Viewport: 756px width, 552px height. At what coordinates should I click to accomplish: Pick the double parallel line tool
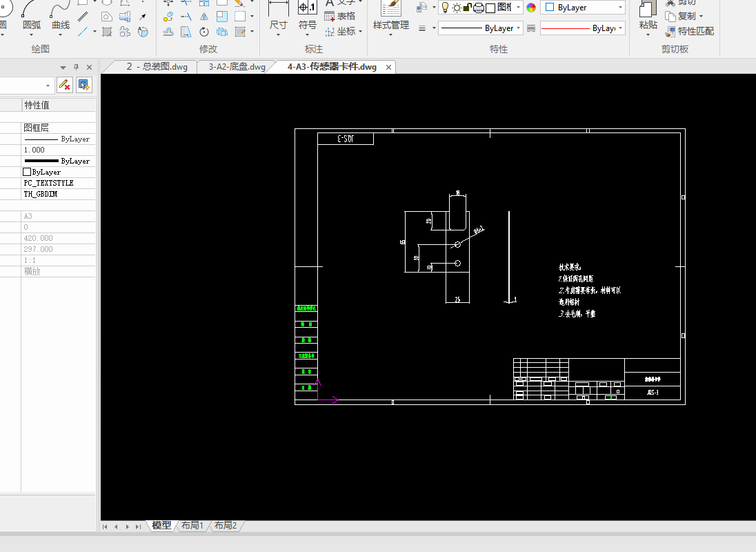(x=83, y=17)
